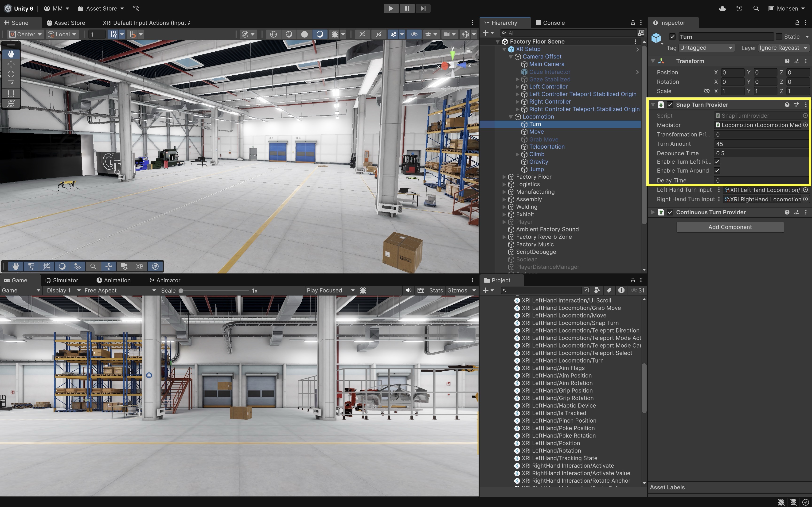Click the Add Component button
Viewport: 812px width, 507px height.
730,227
